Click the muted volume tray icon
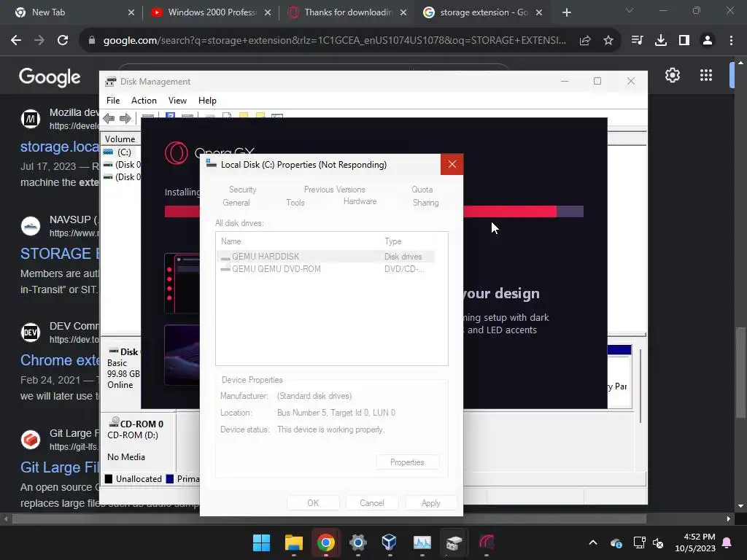Screen dimensions: 747x560 click(x=658, y=542)
